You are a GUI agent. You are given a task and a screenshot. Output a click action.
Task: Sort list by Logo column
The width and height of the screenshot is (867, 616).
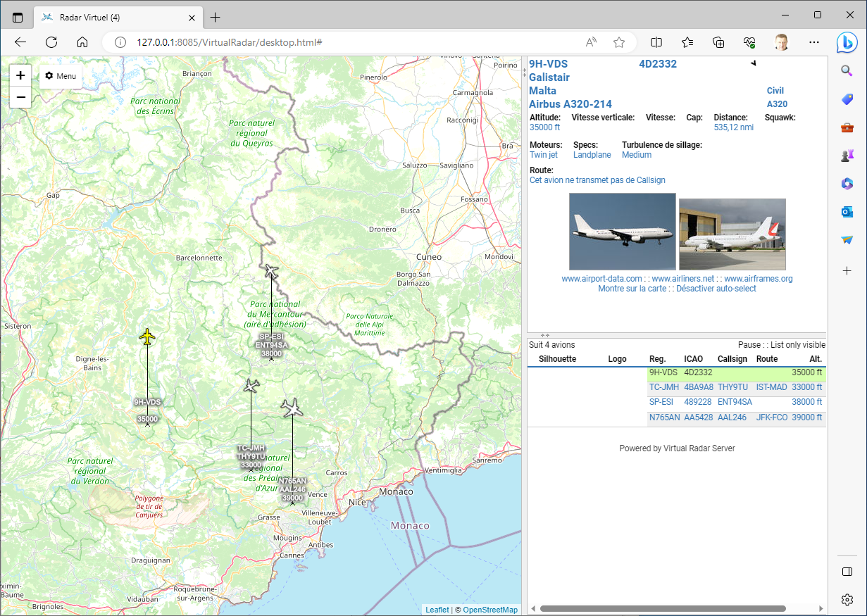tap(617, 359)
